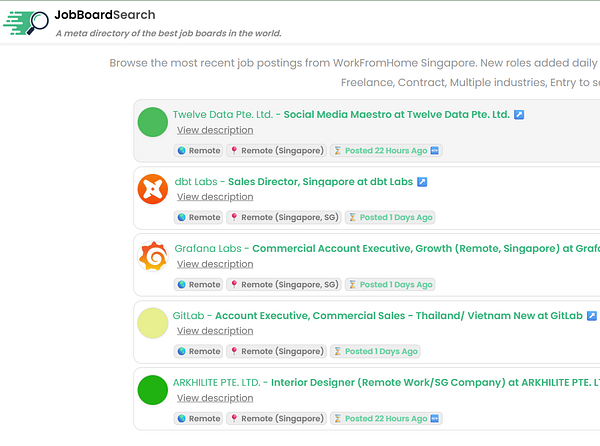600x446 pixels.
Task: Click globe icon in Twelve Data Remote tag
Action: pyautogui.click(x=182, y=151)
